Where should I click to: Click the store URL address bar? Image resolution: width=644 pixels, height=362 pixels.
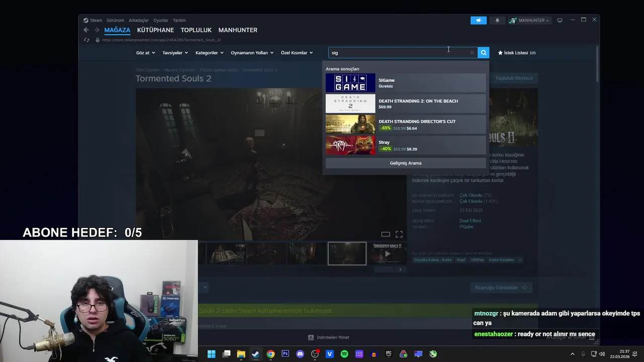162,40
